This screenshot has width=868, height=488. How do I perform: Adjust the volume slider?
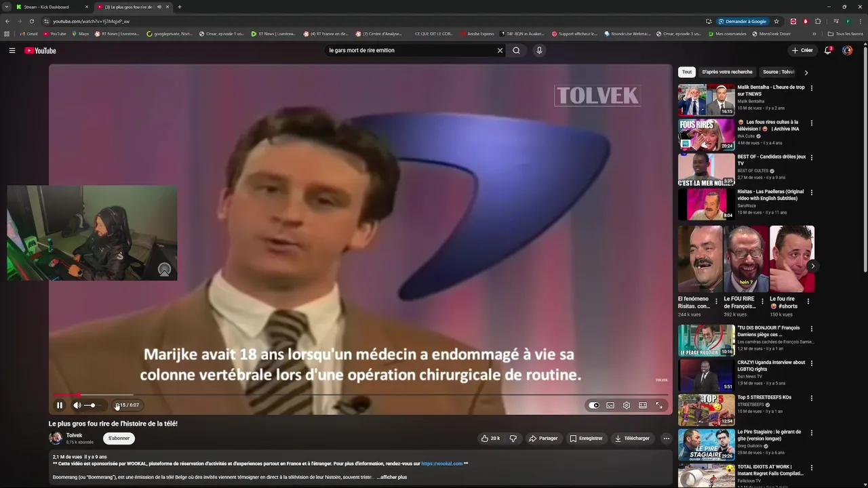[92, 405]
